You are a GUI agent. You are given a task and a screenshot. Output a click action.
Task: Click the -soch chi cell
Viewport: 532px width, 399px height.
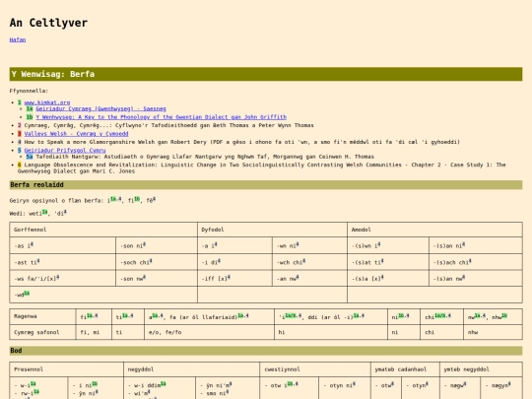point(157,262)
